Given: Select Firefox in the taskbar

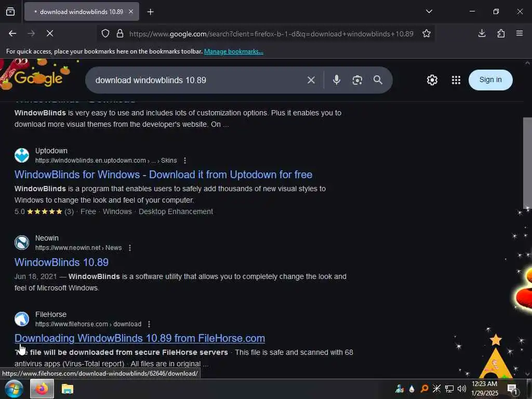Looking at the screenshot, I should (42, 389).
